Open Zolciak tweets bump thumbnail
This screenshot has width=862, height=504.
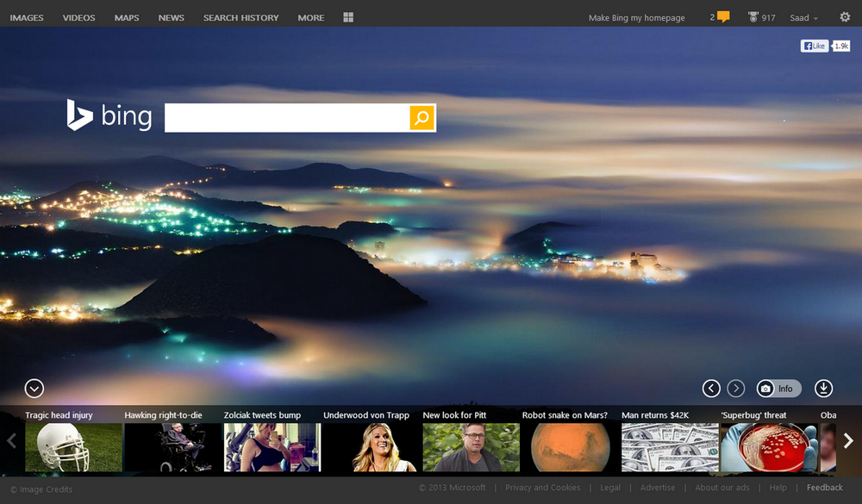pyautogui.click(x=272, y=447)
